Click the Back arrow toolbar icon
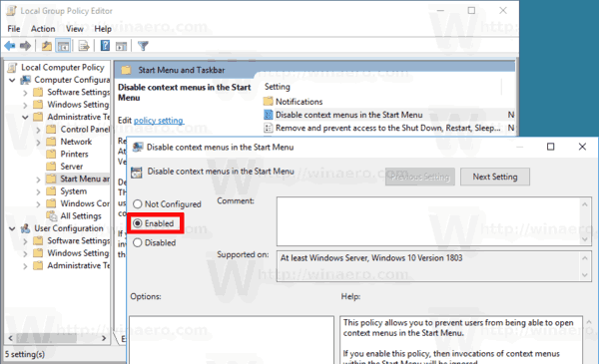 [x=10, y=46]
